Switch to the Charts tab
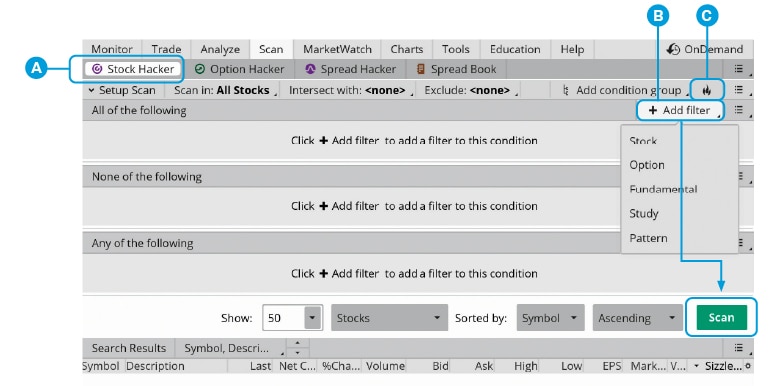 tap(406, 49)
